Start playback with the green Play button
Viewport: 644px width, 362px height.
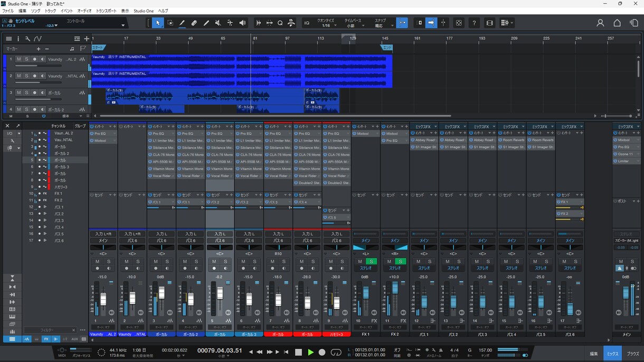pos(310,352)
